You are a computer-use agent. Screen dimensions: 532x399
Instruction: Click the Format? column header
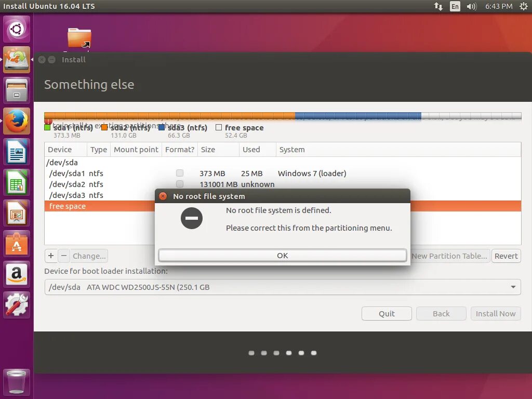(x=180, y=150)
